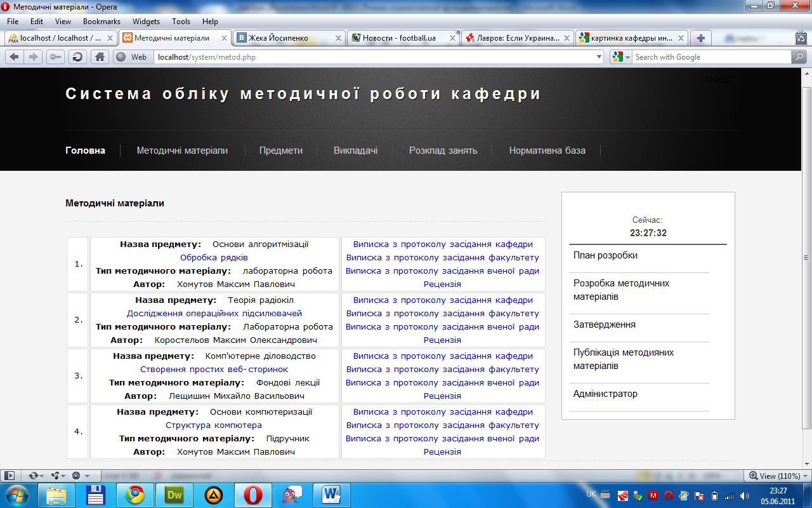Expand the address bar history dropdown
Viewport: 812px width, 508px height.
(x=599, y=57)
